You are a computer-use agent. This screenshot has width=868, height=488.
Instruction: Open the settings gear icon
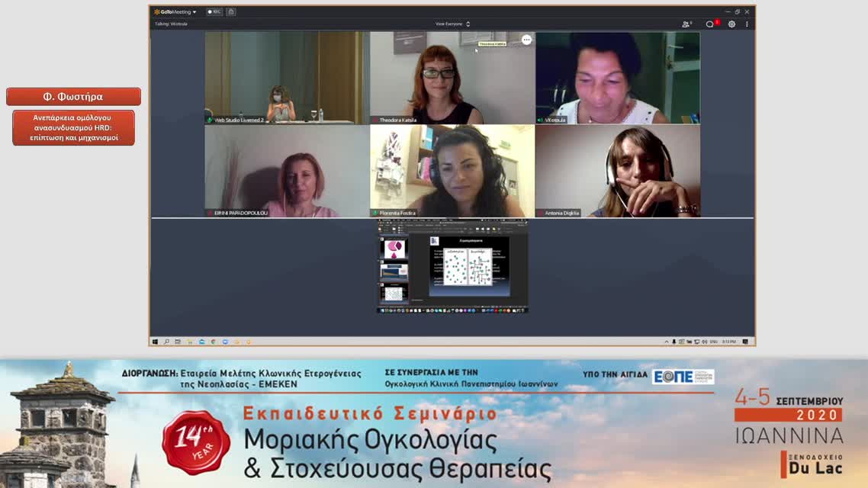[x=731, y=24]
